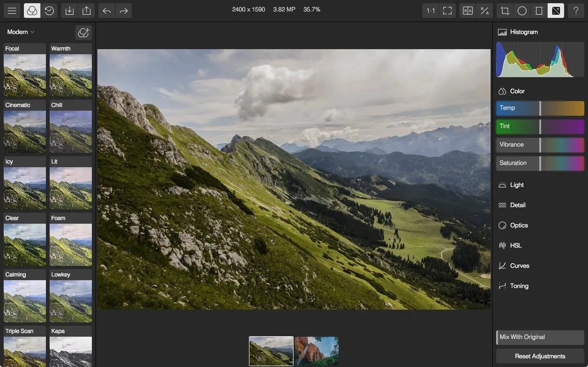Open the Modern preset group dropdown
Screen dimensions: 588x367
[x=21, y=32]
